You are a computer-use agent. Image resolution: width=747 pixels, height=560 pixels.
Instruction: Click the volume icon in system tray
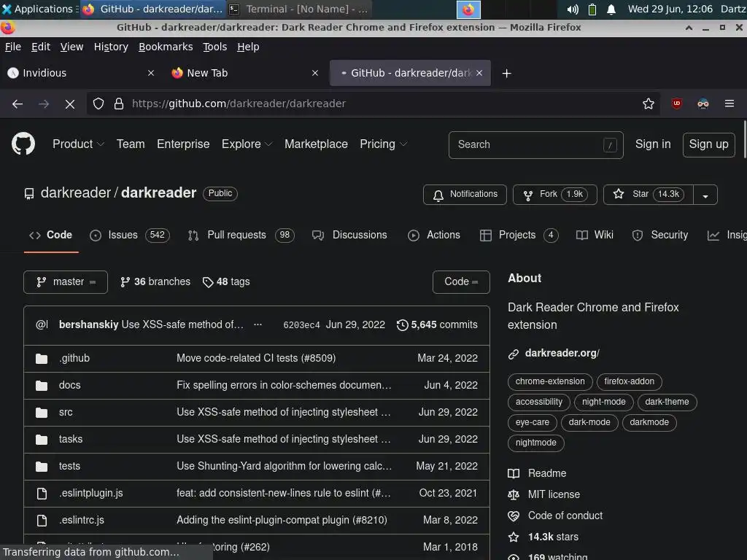(x=572, y=9)
